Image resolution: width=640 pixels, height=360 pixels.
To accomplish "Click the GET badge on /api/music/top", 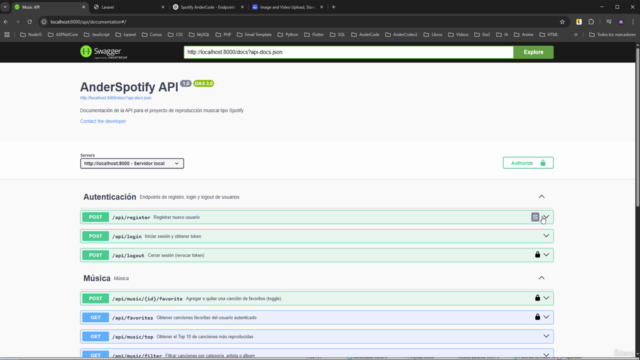I will click(96, 336).
